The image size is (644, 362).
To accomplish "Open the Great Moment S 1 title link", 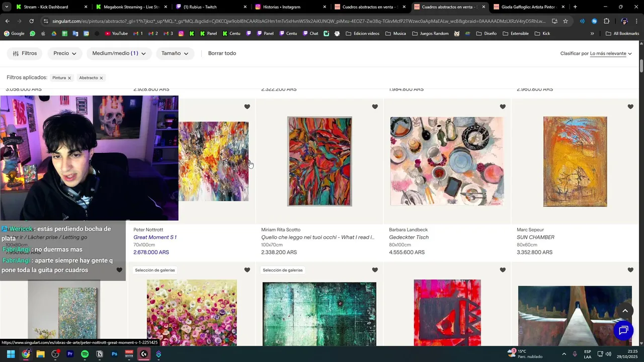I will tap(155, 237).
